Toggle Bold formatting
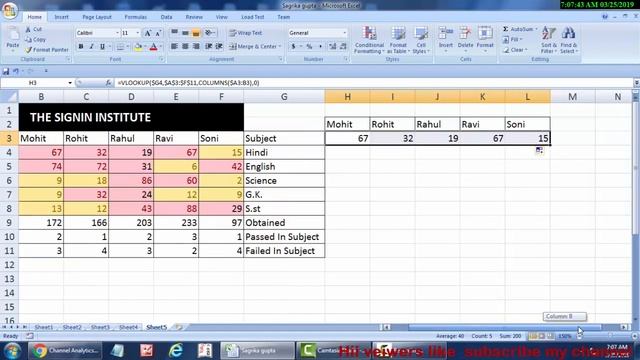 [x=81, y=47]
